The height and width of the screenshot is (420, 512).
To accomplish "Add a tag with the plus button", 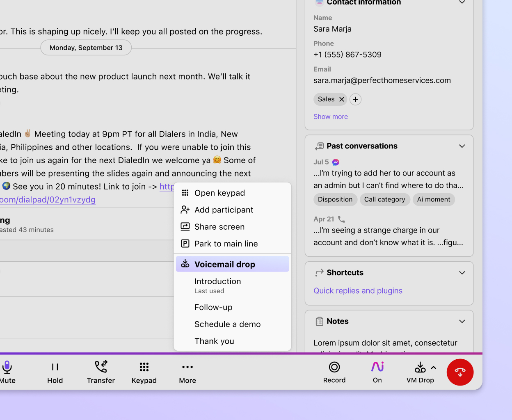I will [355, 99].
